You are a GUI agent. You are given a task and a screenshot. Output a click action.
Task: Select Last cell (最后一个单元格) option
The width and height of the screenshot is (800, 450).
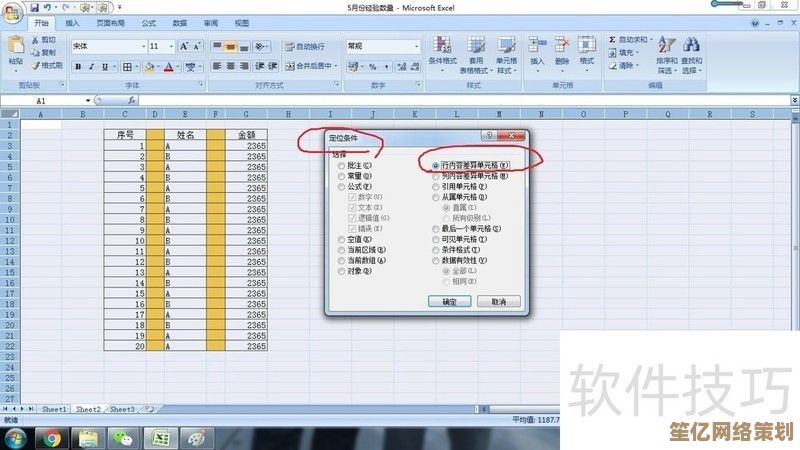(435, 229)
